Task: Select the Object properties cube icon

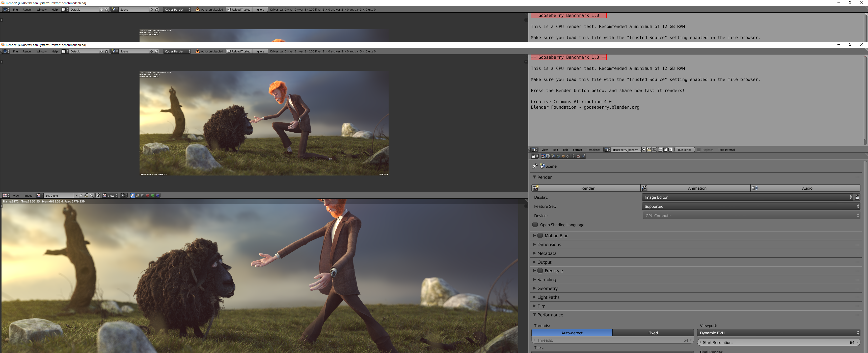Action: coord(563,156)
